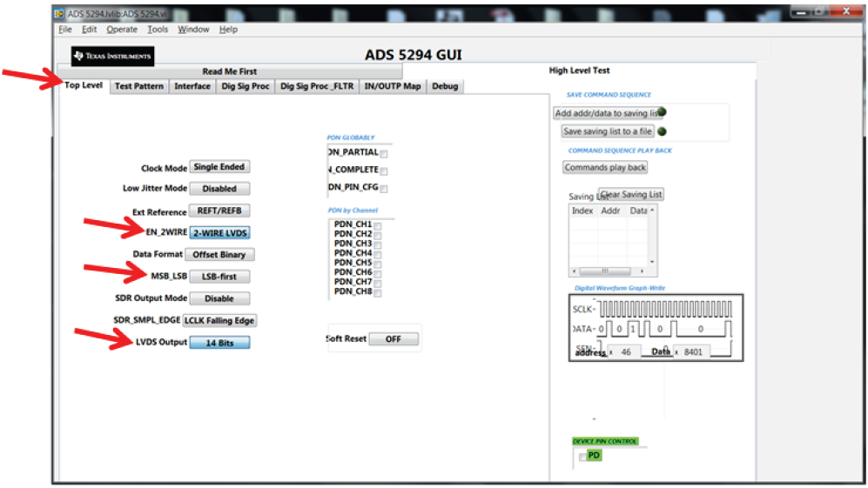The image size is (868, 488).
Task: Click the address field showing 46
Action: click(x=626, y=352)
